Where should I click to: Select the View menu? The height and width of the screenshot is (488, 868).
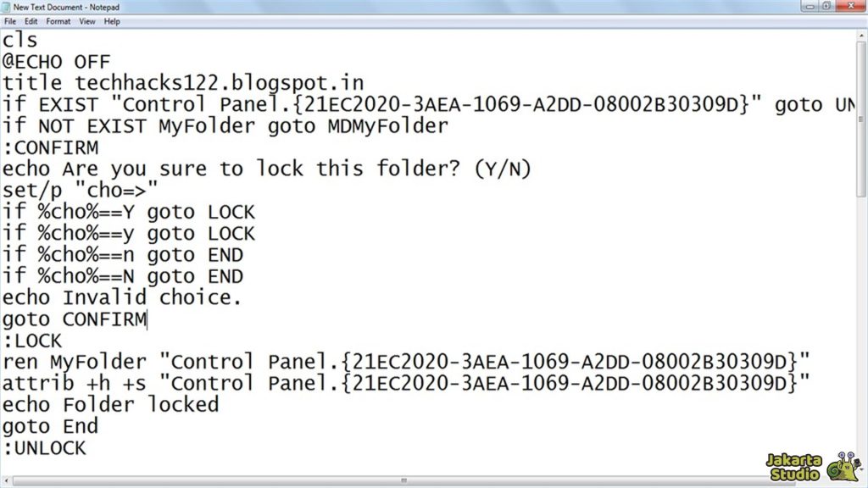tap(87, 21)
